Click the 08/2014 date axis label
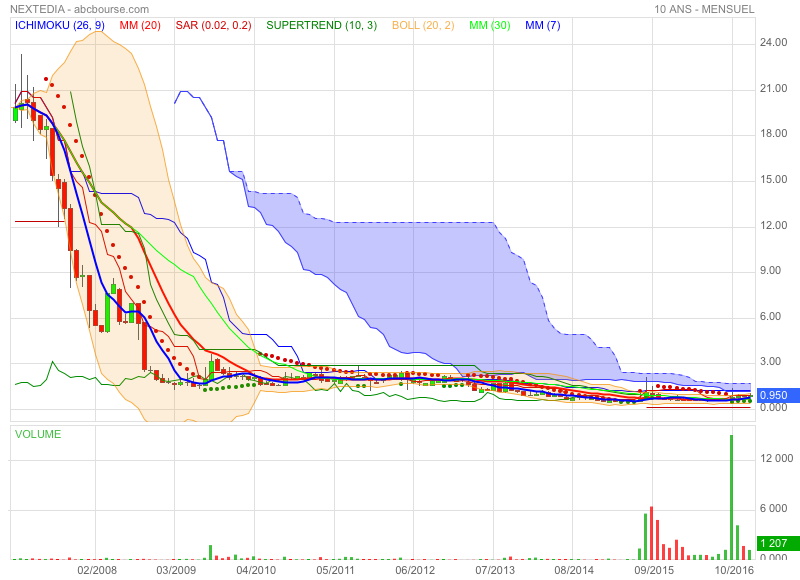The height and width of the screenshot is (580, 800). [574, 570]
